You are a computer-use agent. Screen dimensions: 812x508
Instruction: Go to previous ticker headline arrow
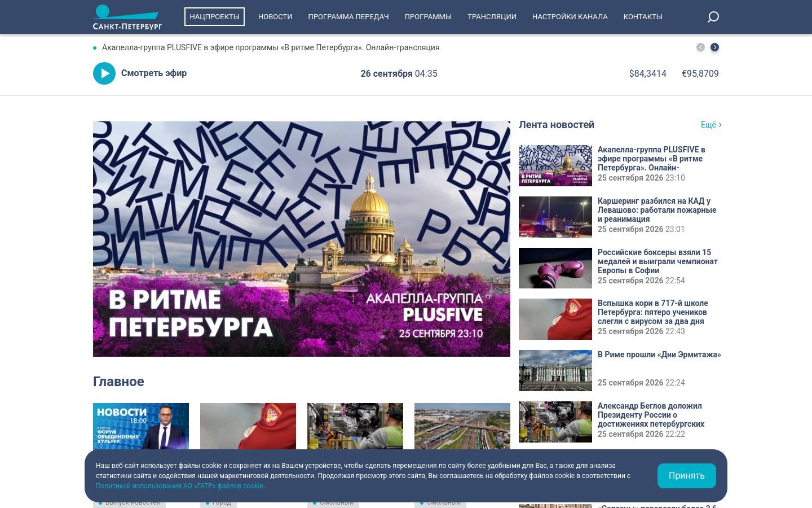pyautogui.click(x=700, y=47)
